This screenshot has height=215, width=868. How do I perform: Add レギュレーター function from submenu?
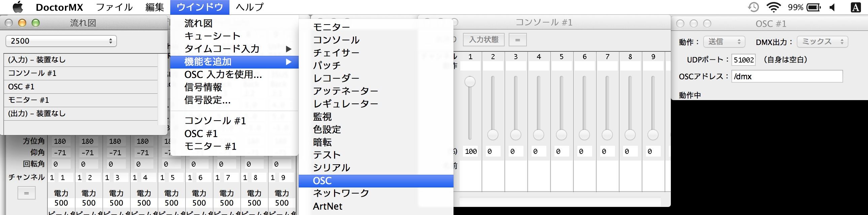pos(376,103)
